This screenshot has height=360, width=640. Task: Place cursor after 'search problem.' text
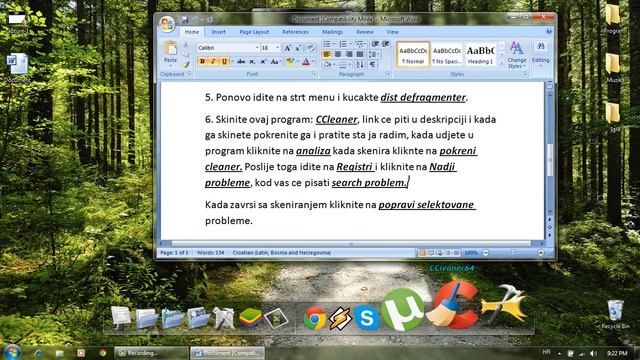pos(408,183)
